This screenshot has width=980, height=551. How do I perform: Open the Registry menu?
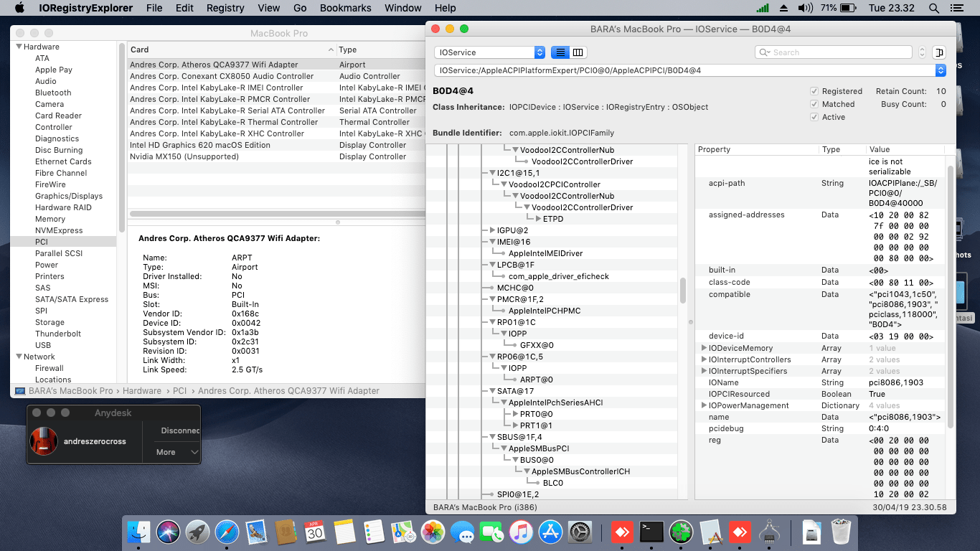pos(225,8)
